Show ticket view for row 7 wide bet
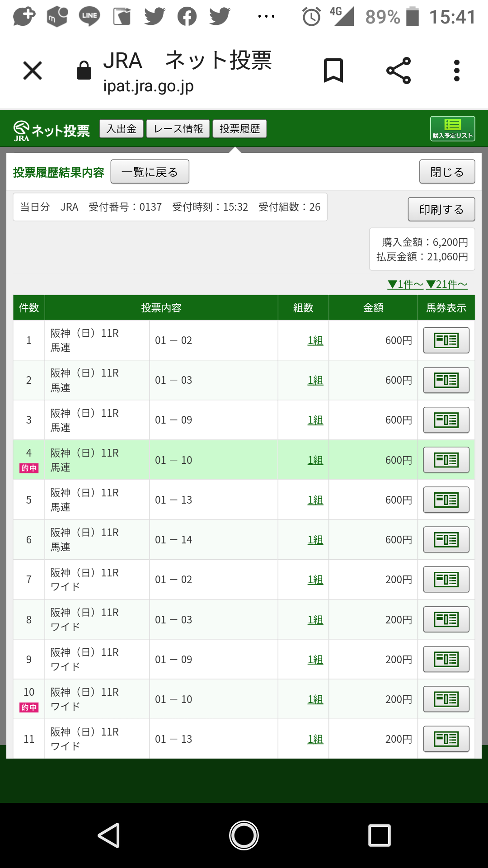 (446, 580)
